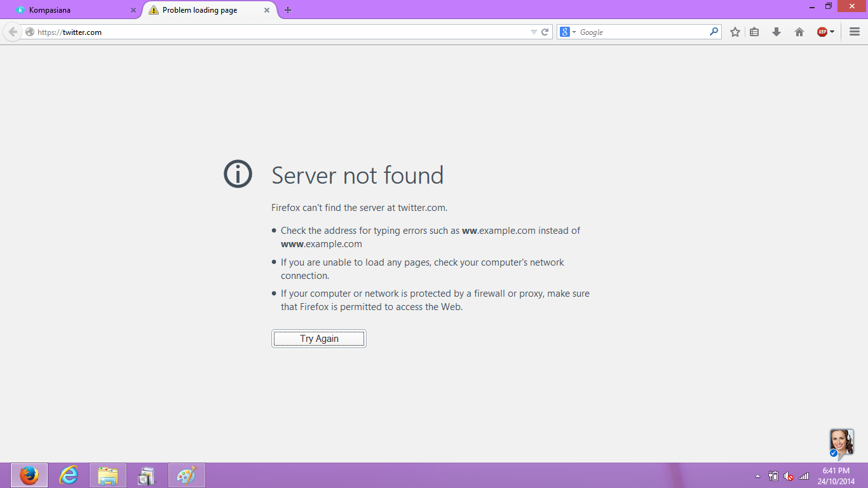Open the bookmarks list icon

tap(754, 32)
